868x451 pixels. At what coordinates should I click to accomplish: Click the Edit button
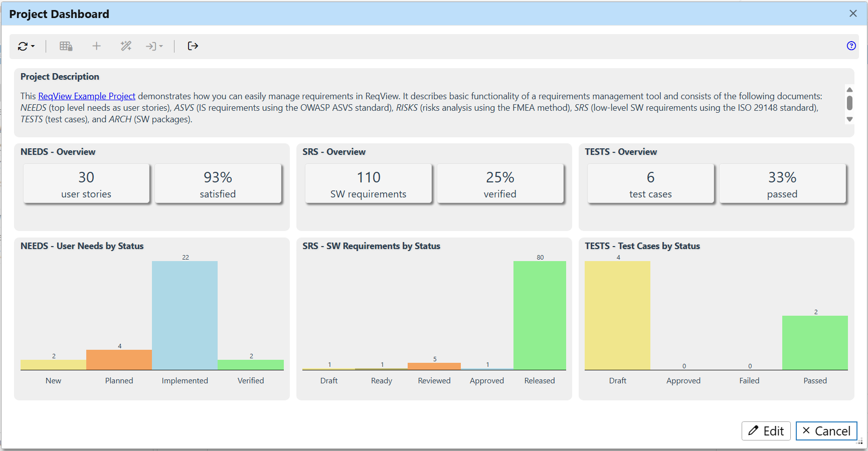(766, 431)
